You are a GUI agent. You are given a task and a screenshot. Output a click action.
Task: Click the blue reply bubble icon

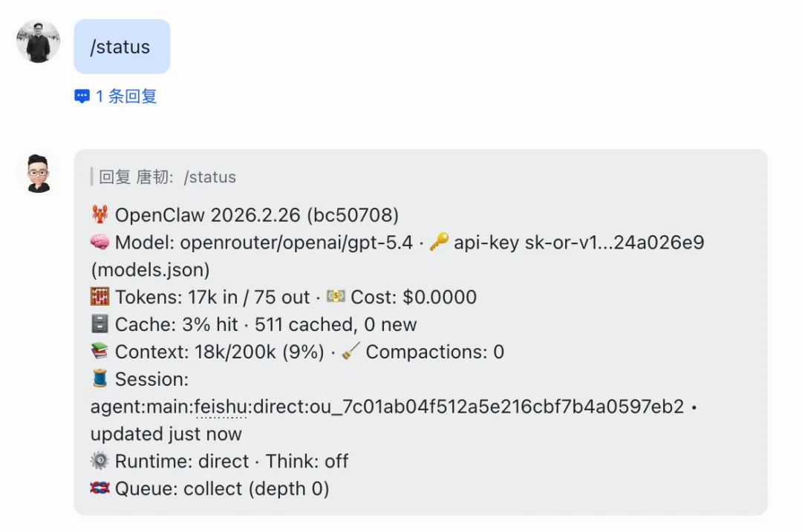[x=82, y=96]
